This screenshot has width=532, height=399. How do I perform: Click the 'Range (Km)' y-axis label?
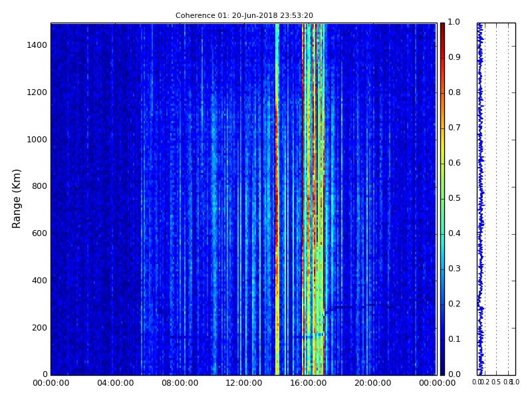point(16,199)
